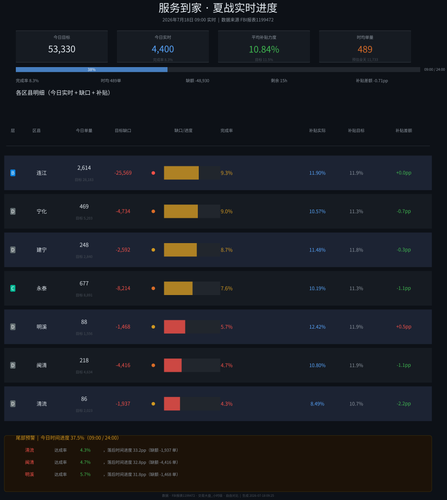Click the orange status dot beside -4,416

(x=153, y=365)
